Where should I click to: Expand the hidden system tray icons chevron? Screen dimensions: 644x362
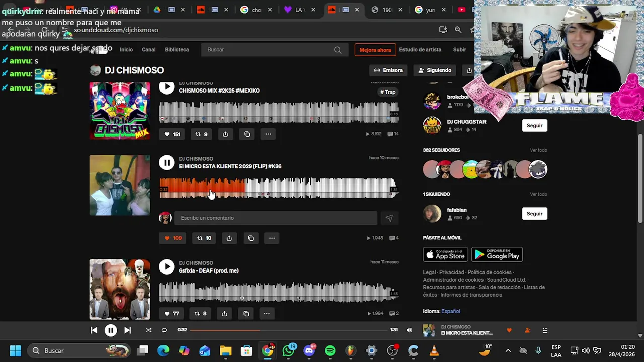point(508,351)
